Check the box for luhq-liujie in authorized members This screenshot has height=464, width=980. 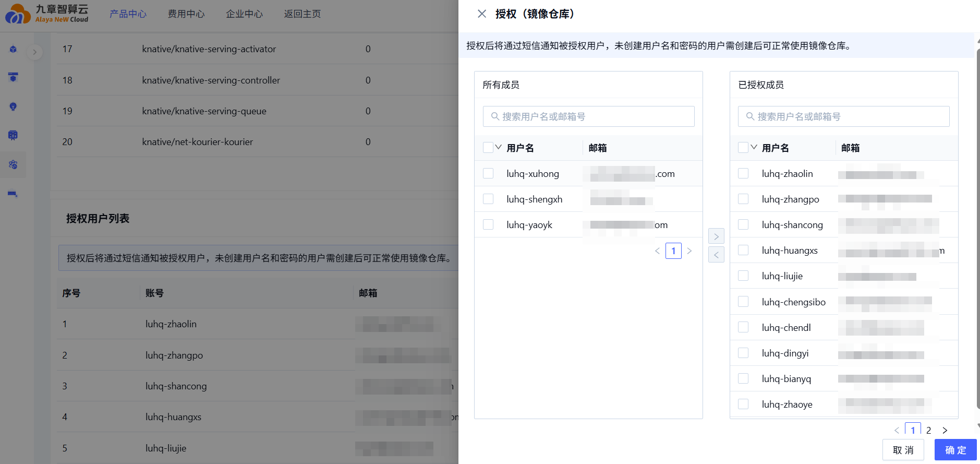pyautogui.click(x=743, y=276)
